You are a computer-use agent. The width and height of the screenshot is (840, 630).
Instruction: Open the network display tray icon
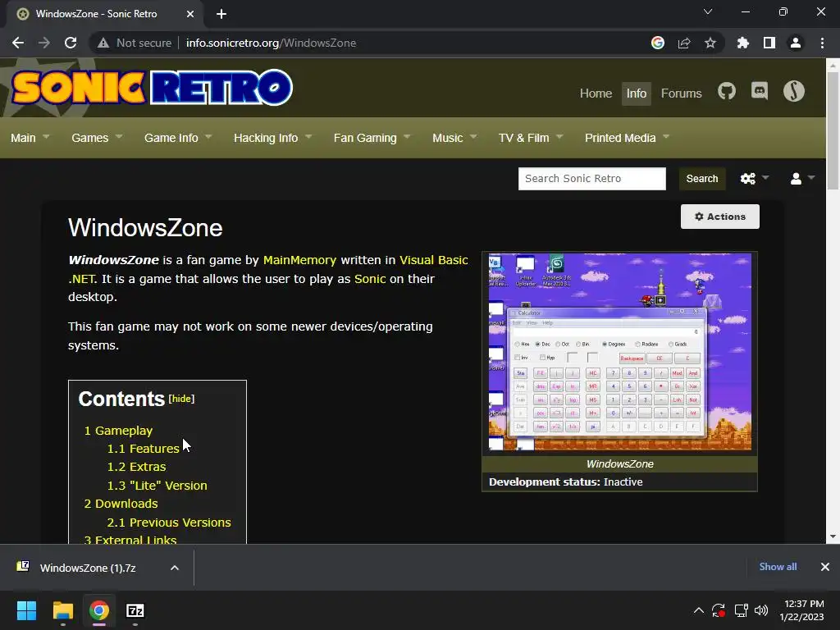741,610
